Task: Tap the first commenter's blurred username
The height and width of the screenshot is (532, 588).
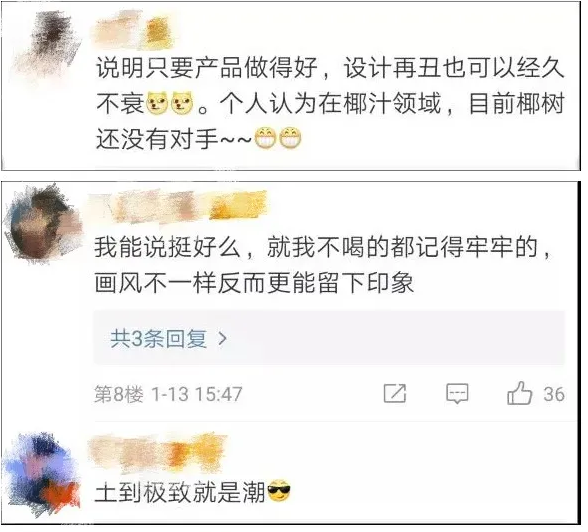Action: pos(132,31)
